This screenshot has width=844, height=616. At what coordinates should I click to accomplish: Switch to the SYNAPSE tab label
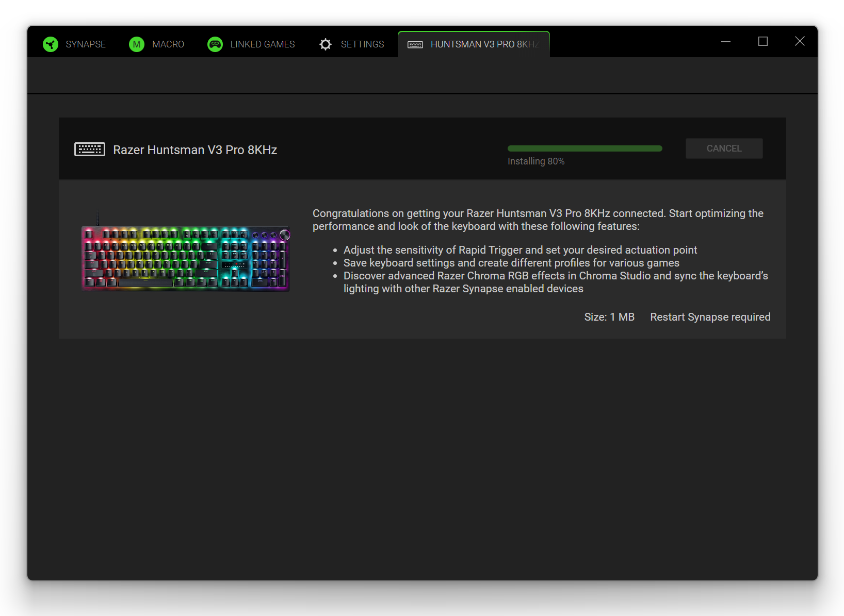point(86,44)
